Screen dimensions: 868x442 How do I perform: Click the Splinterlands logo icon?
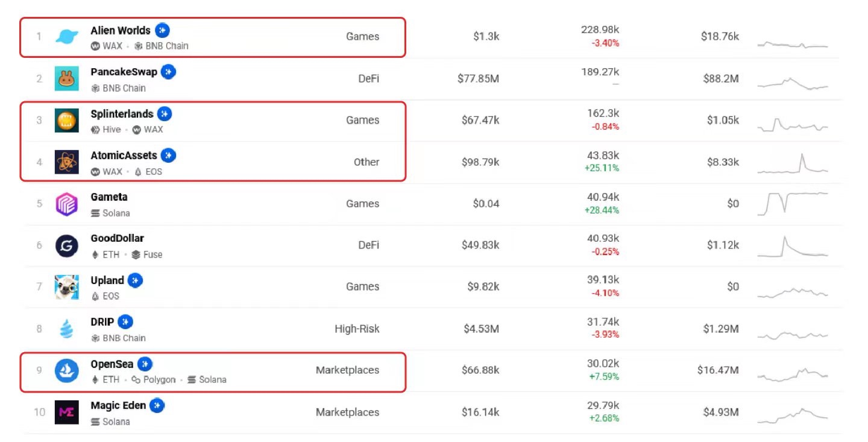[x=66, y=120]
